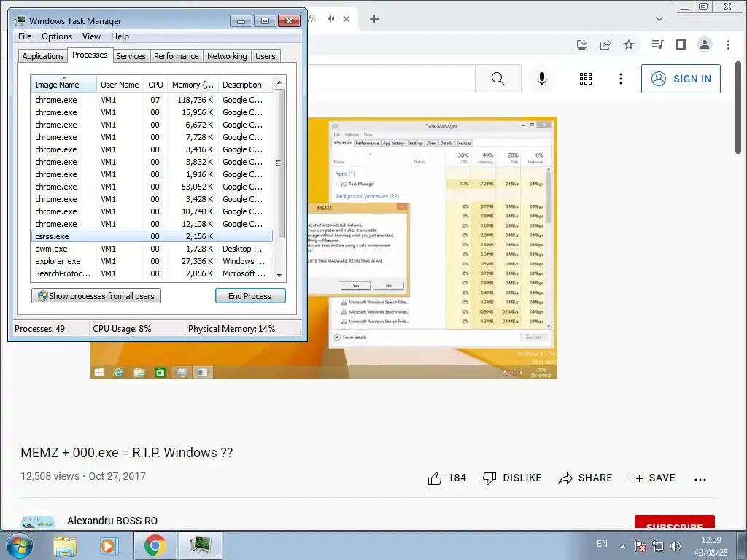Open a new Chrome tab
The height and width of the screenshot is (560, 747).
(374, 19)
